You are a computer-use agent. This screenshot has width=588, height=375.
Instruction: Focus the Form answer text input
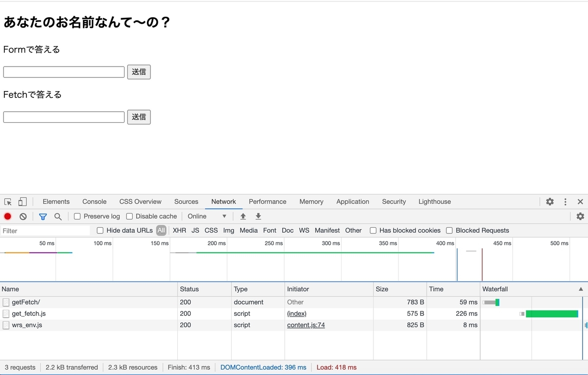64,72
